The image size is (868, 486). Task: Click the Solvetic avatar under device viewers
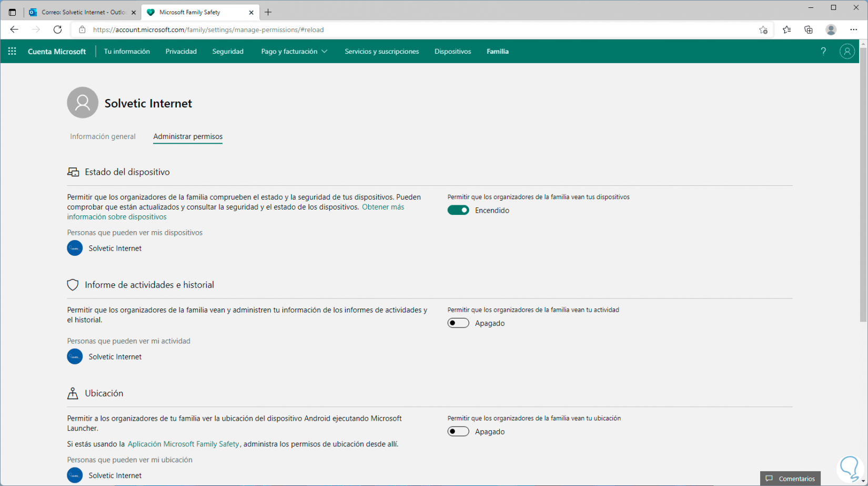75,248
